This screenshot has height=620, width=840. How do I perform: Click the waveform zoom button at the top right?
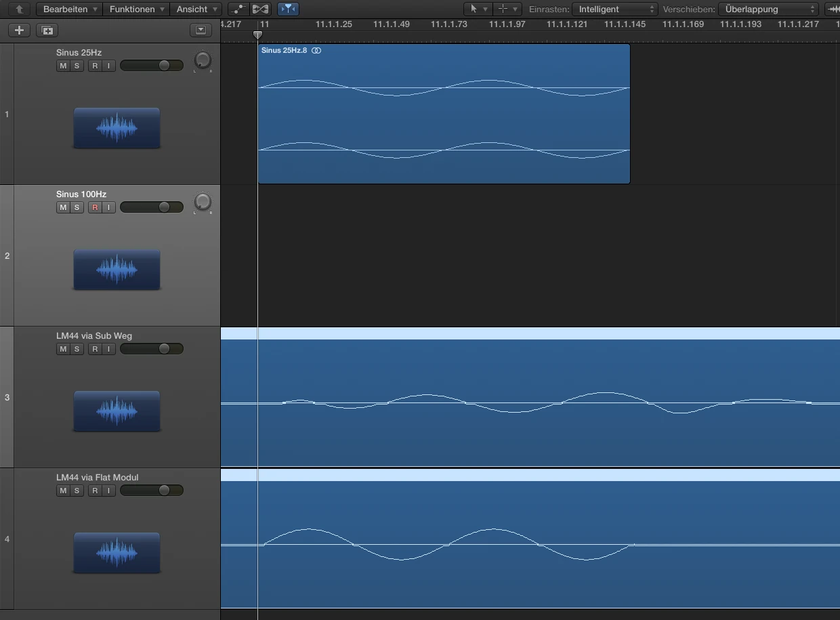pyautogui.click(x=833, y=9)
